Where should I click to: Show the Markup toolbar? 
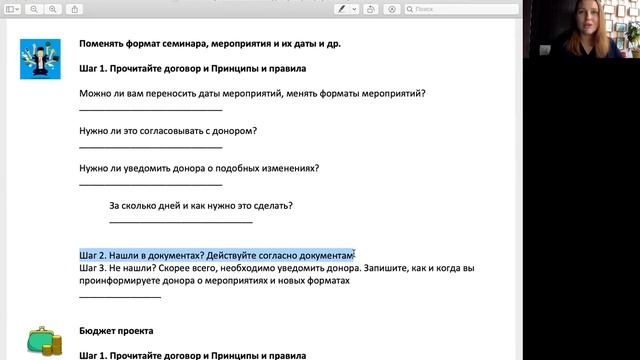pos(392,9)
